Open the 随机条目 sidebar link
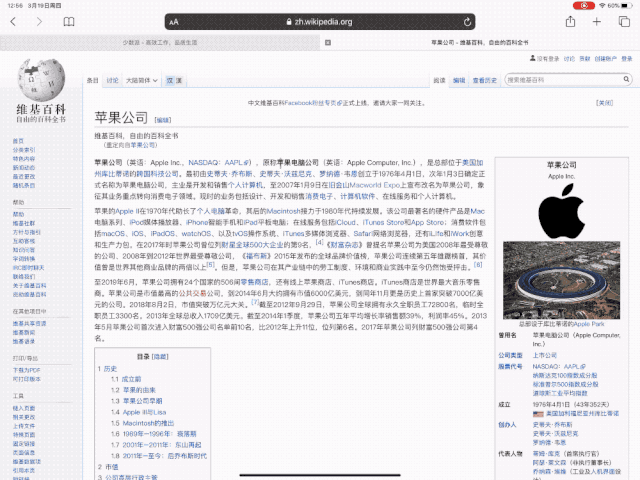The image size is (640, 480). click(x=24, y=185)
